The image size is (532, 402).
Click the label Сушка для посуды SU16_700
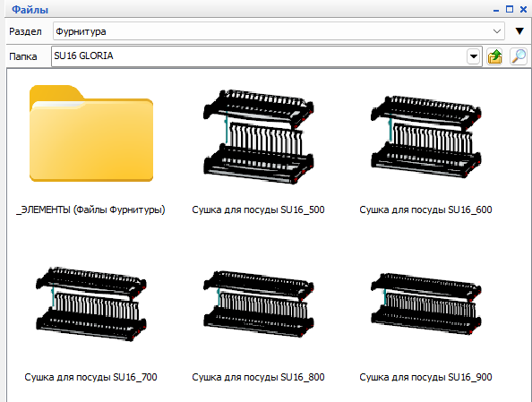click(x=90, y=377)
